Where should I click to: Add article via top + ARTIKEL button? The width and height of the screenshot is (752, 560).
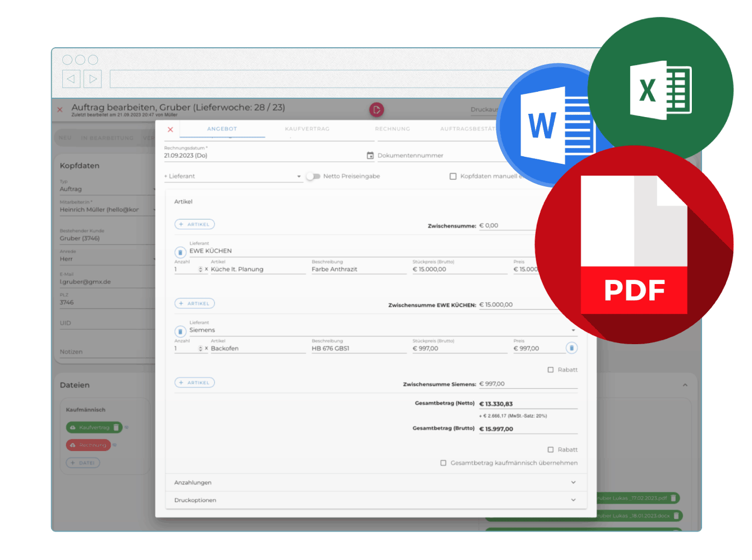194,224
